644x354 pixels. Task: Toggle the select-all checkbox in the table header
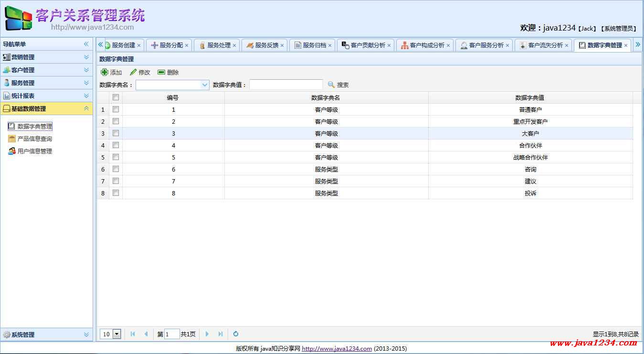116,97
